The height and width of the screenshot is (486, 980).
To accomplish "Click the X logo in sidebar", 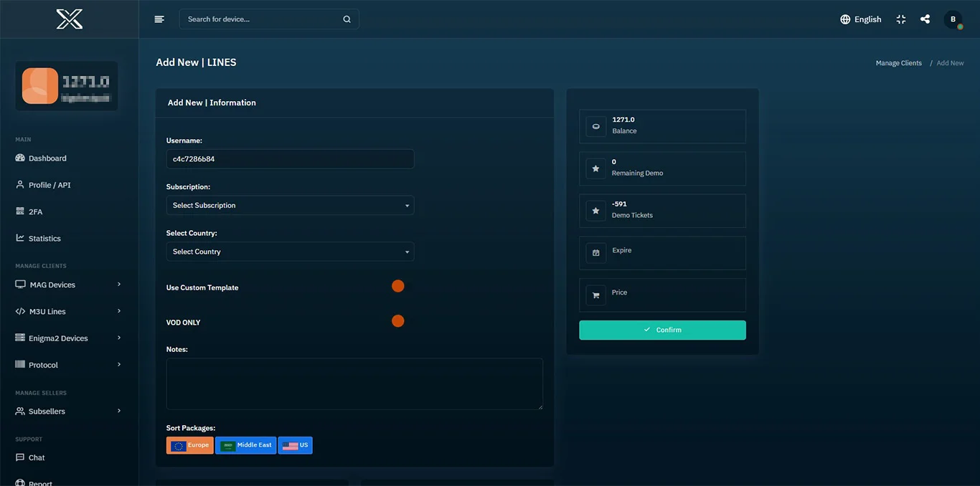I will click(x=70, y=19).
